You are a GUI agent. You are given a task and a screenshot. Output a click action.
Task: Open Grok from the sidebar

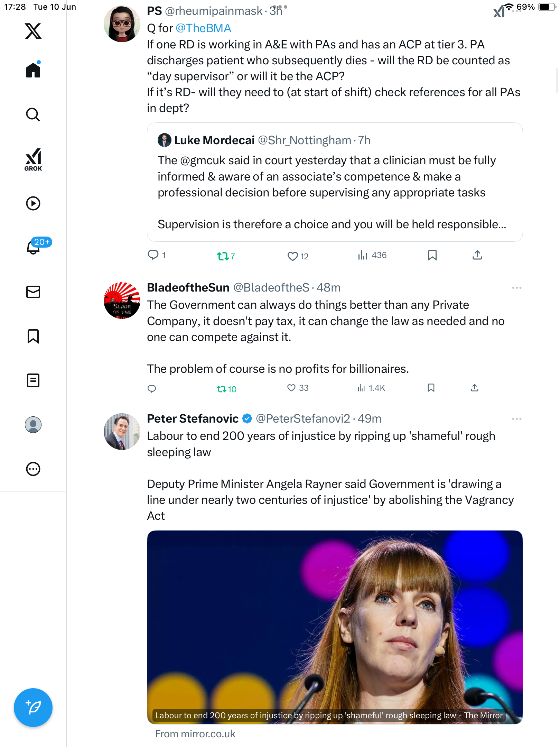(x=33, y=160)
